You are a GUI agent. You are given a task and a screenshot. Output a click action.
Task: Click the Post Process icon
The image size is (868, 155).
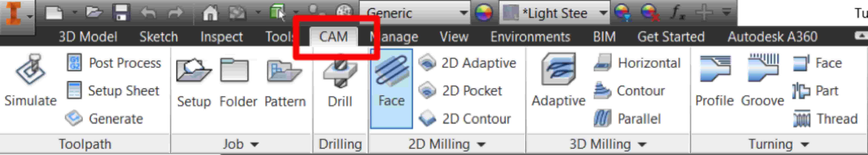click(74, 63)
